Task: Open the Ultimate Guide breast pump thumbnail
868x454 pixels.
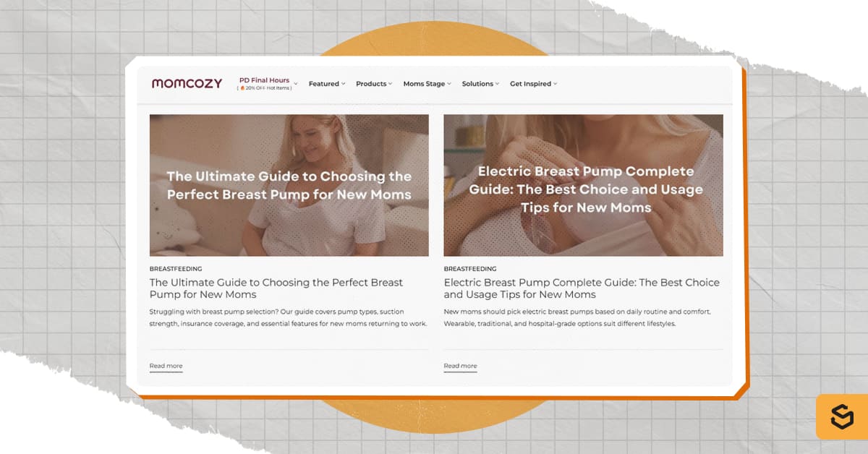Action: 289,185
